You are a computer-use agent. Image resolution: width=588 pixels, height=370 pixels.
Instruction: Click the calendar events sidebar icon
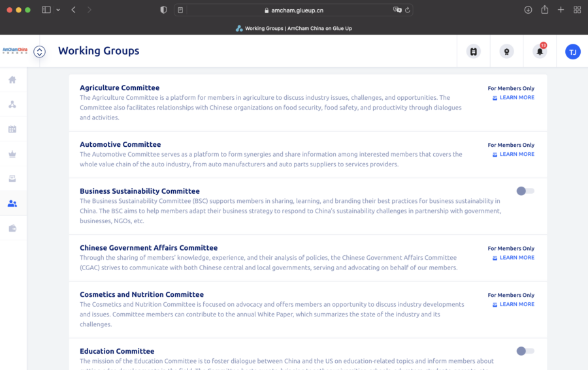point(12,129)
